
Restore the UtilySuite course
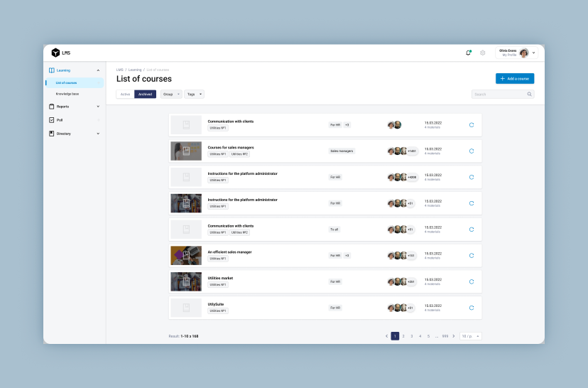coord(472,308)
